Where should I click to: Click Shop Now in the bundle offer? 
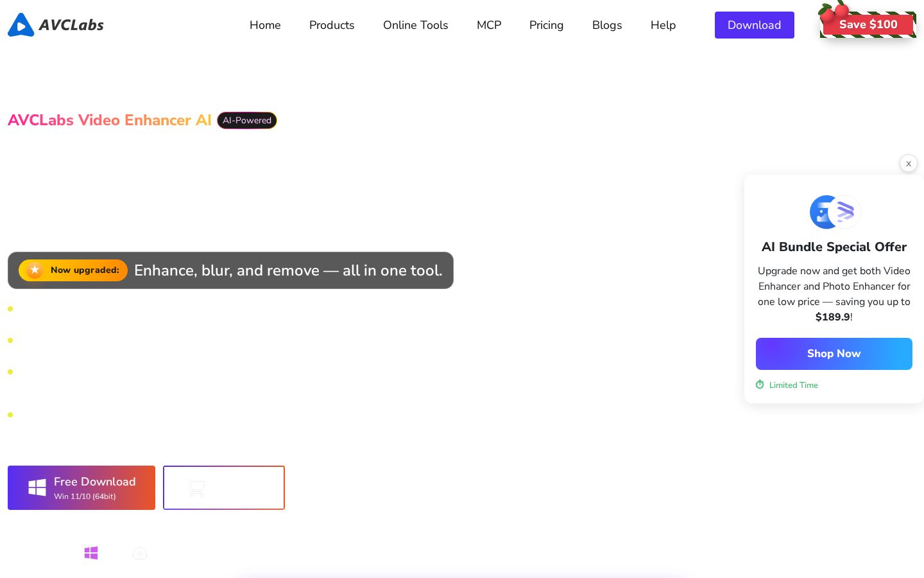point(834,354)
